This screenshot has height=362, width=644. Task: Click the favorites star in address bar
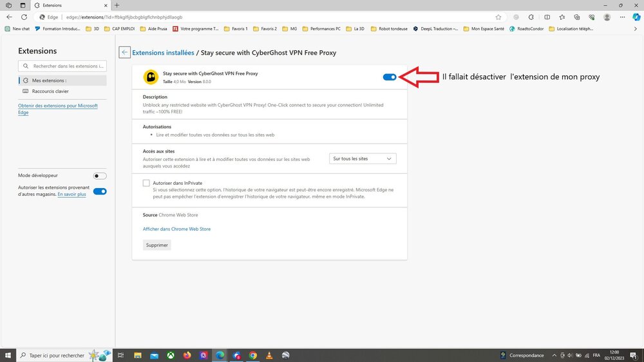498,17
